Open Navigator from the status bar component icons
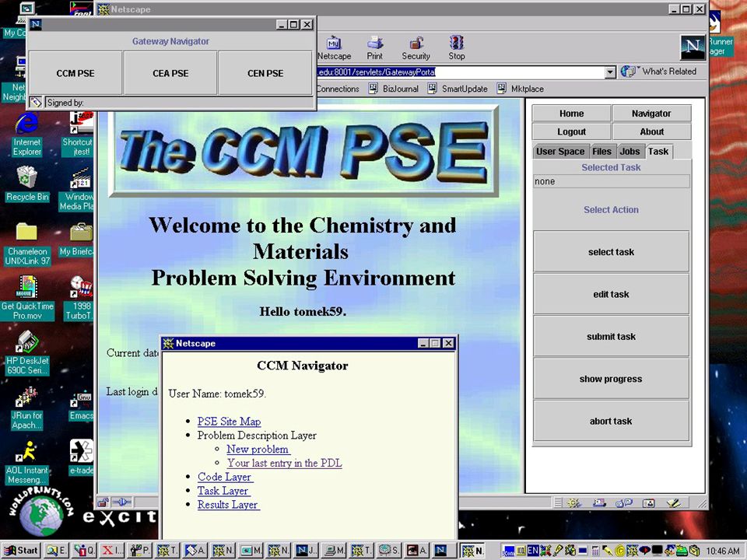This screenshot has width=747, height=560. pyautogui.click(x=574, y=502)
